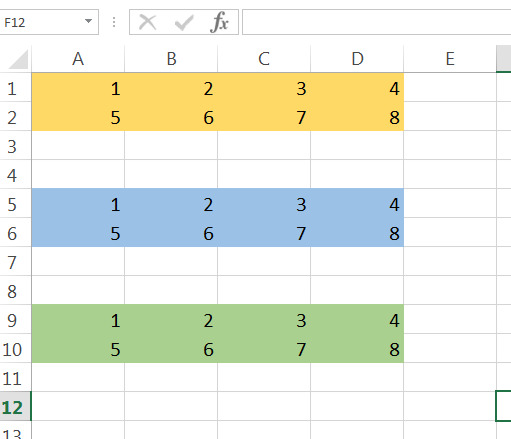Click inside the Name Box showing F12
Viewport: 511px width, 439px height.
point(42,22)
